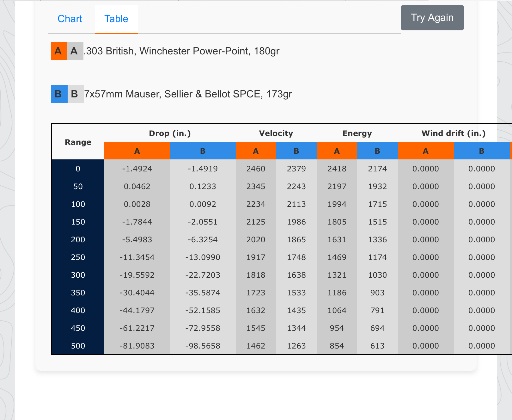512x420 pixels.
Task: Click drop value 0.0462
Action: tap(137, 186)
